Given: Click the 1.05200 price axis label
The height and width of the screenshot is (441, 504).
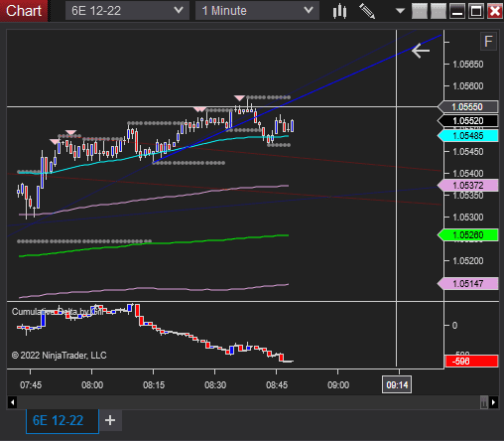Looking at the screenshot, I should coord(468,261).
